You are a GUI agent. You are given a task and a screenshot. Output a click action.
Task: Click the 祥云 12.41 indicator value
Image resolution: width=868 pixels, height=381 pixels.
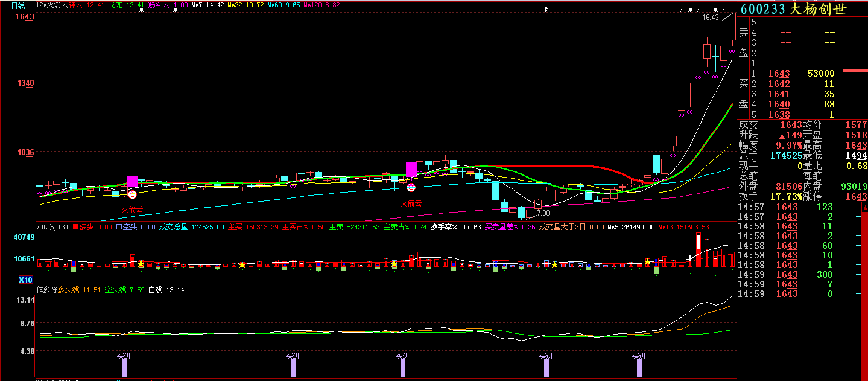point(86,4)
